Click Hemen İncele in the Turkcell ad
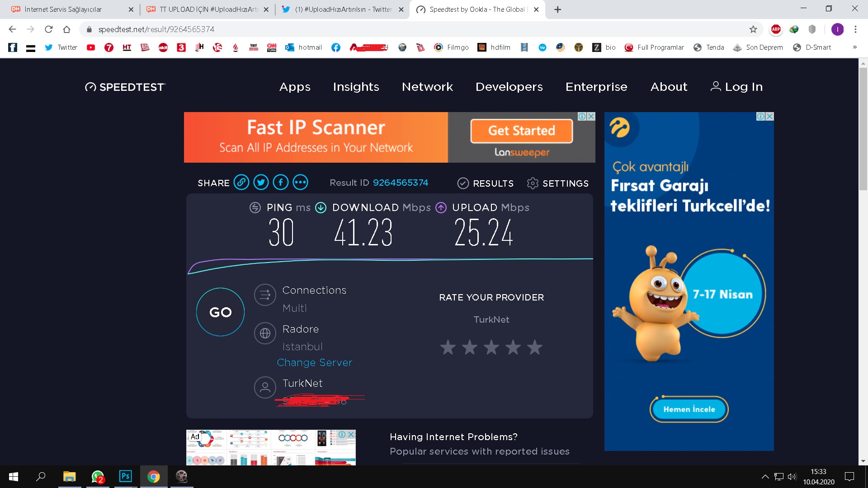 coord(689,409)
